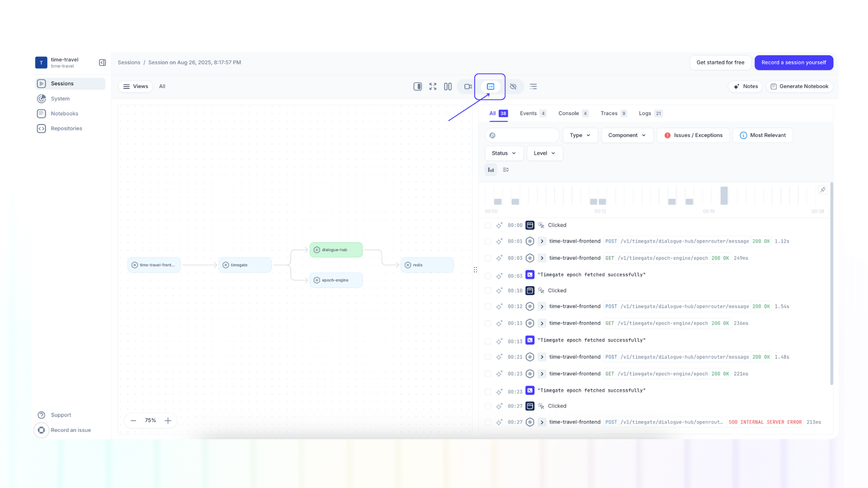
Task: Collapse the sidebar with the arrow icon
Action: (x=102, y=62)
